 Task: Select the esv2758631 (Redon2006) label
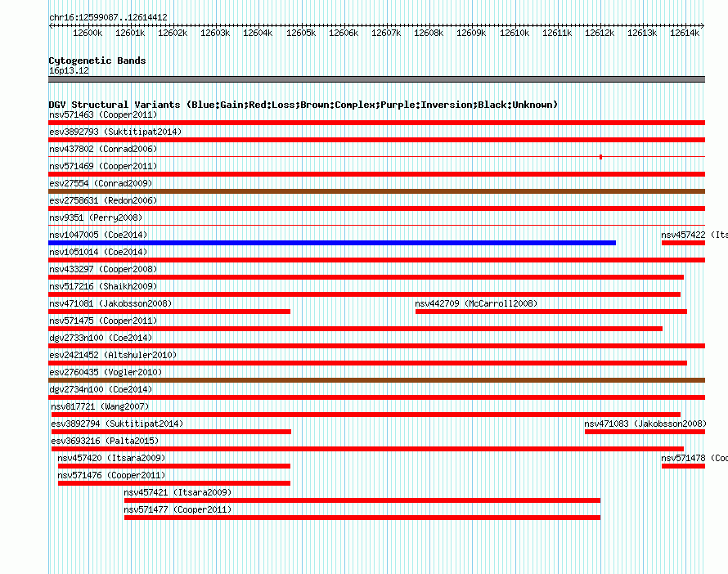[x=103, y=200]
